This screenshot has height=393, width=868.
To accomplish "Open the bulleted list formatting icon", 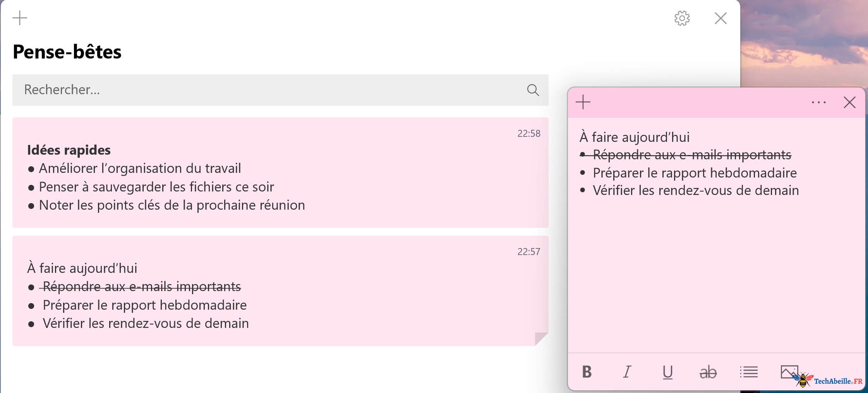I will pos(749,372).
